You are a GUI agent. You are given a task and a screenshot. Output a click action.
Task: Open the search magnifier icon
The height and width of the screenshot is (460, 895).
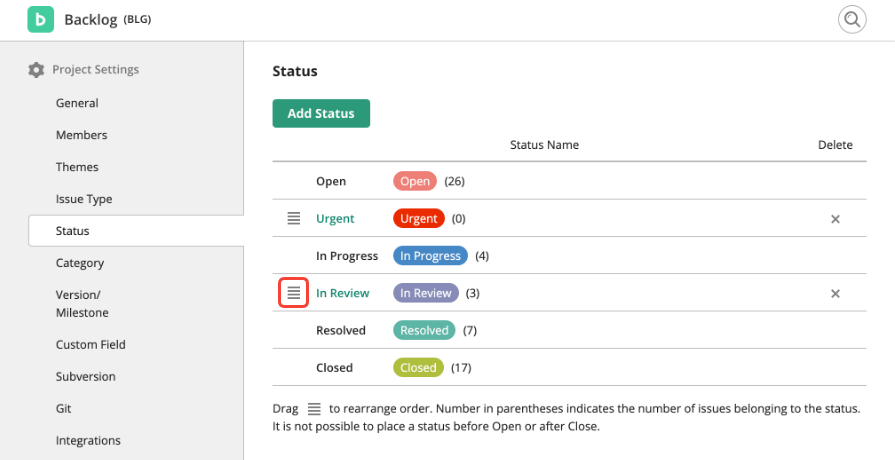[x=851, y=19]
